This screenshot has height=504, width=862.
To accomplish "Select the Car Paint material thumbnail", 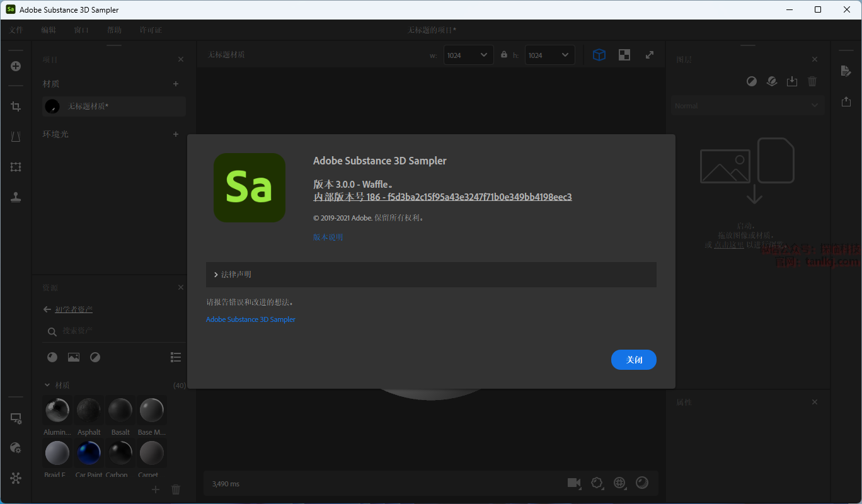I will coord(89,453).
